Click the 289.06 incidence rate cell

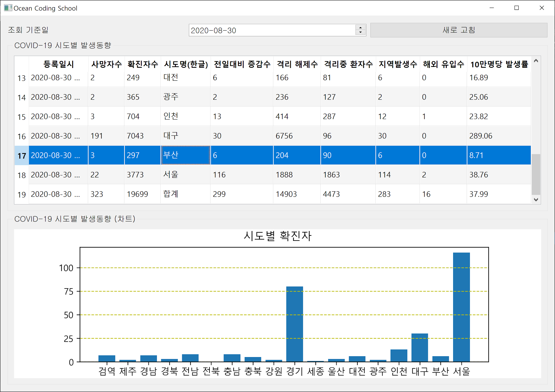pyautogui.click(x=499, y=136)
